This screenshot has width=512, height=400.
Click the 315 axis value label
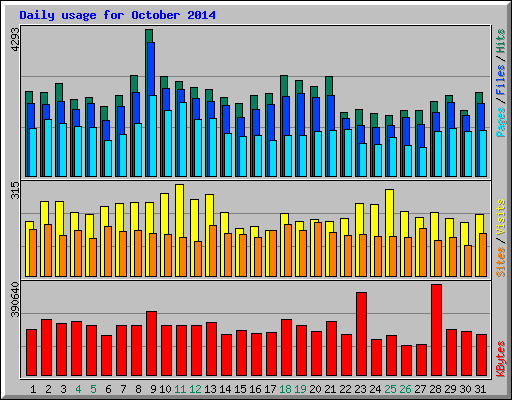pyautogui.click(x=15, y=191)
